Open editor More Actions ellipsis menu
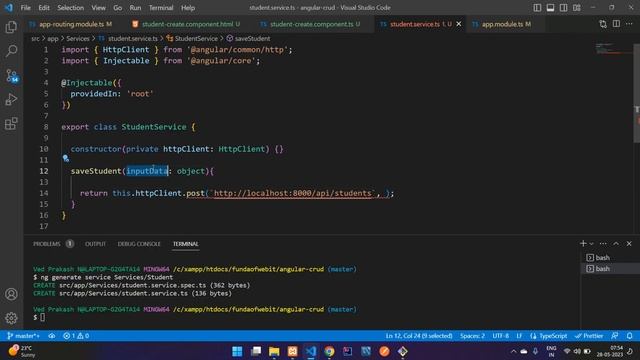 [629, 24]
